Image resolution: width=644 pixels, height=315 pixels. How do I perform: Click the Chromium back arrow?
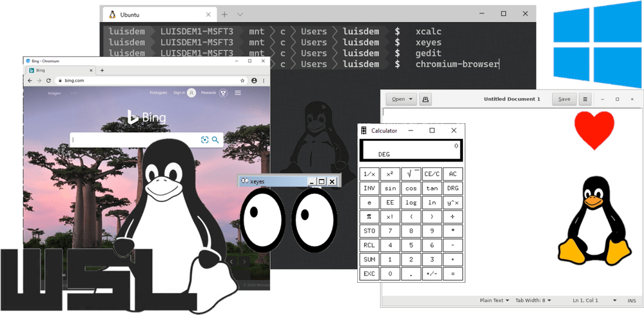pyautogui.click(x=30, y=81)
